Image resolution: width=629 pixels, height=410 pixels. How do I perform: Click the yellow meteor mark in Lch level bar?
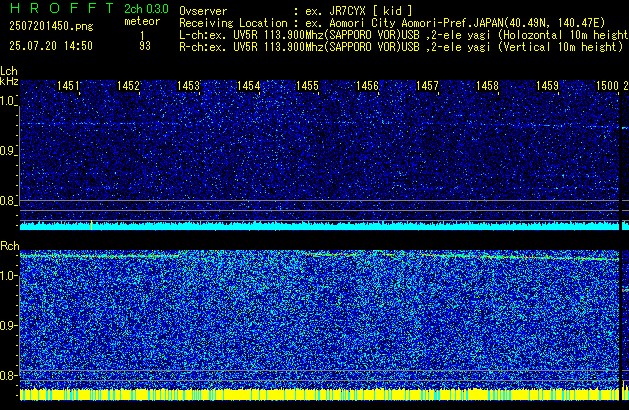pyautogui.click(x=91, y=225)
